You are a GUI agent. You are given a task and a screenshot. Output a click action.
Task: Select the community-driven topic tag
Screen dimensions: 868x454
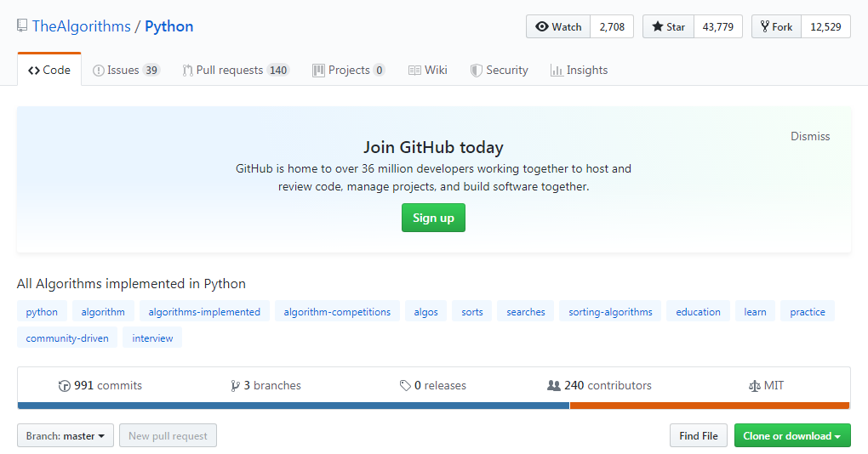[x=67, y=338]
